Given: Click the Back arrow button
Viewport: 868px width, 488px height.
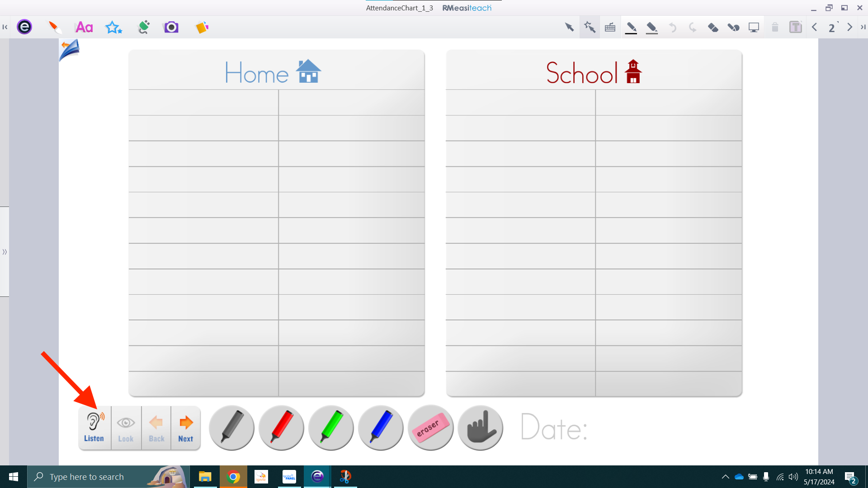Looking at the screenshot, I should tap(156, 427).
